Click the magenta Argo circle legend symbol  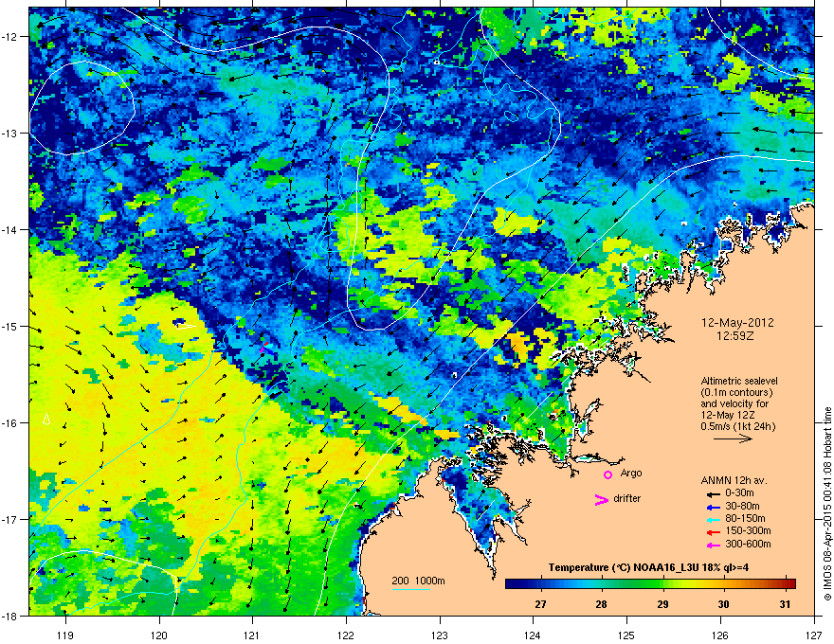607,474
